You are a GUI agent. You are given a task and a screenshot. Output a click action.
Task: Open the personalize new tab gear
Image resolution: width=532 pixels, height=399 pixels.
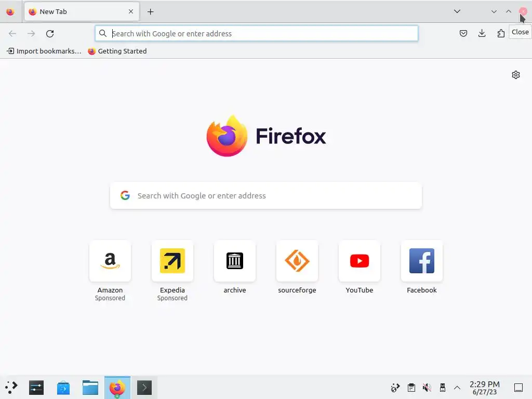[516, 75]
